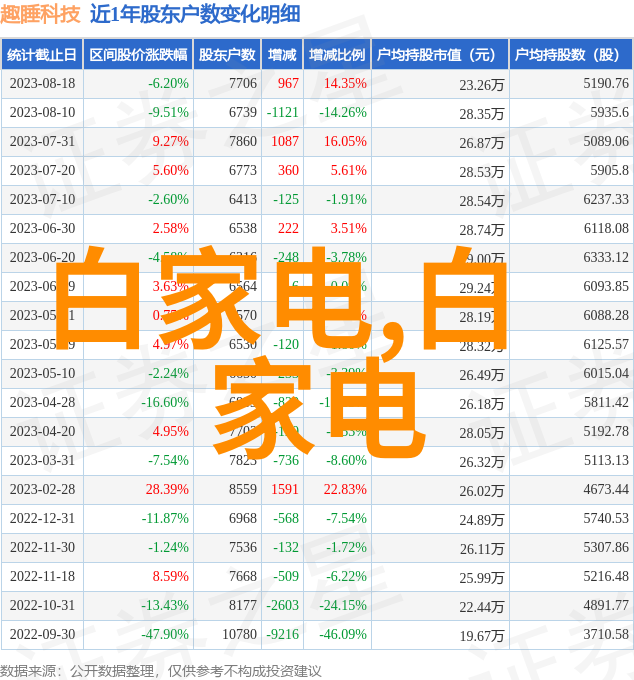
Task: Click the 增减比例 column header
Action: 337,55
